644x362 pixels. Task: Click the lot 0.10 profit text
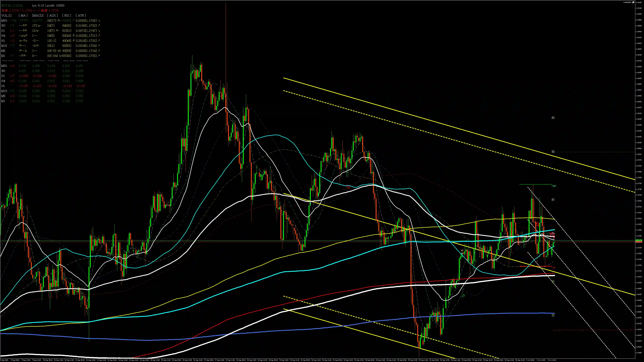pos(48,6)
